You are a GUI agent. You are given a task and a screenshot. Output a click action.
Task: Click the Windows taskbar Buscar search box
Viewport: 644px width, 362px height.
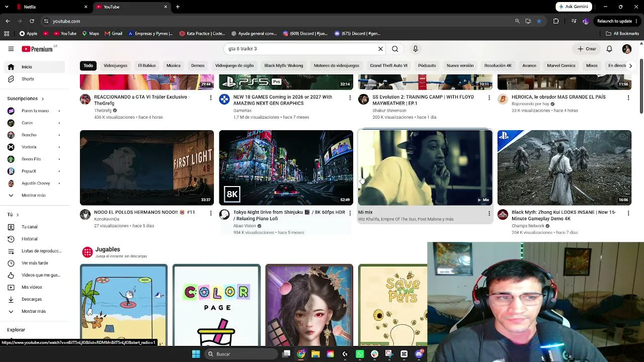coord(242,354)
